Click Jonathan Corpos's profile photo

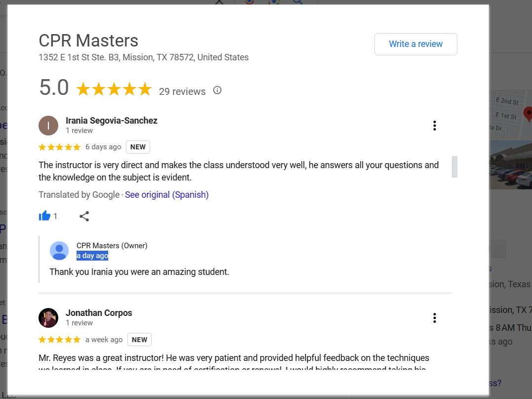pos(48,318)
